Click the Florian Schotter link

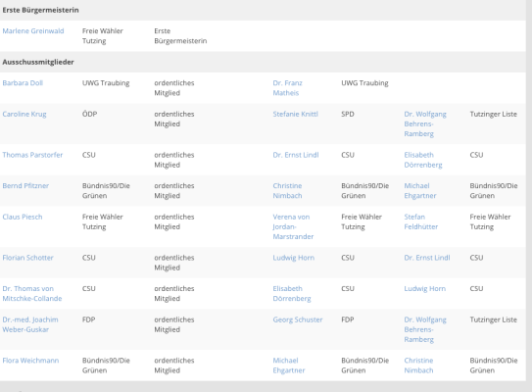tap(27, 258)
